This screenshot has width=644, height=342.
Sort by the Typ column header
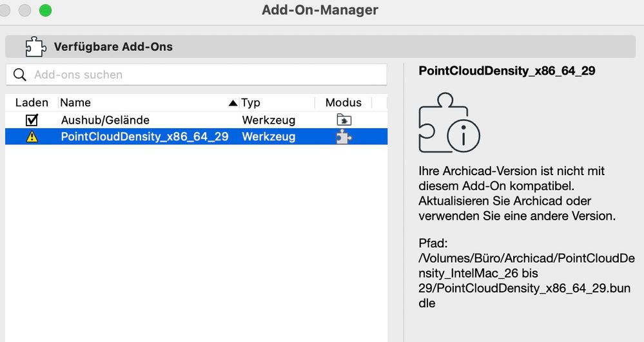(251, 102)
